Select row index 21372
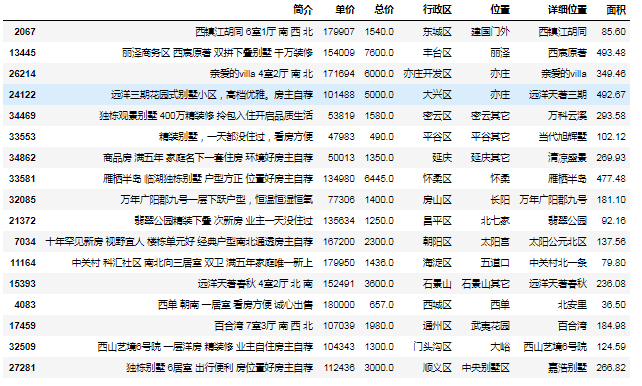This screenshot has width=642, height=386. (x=22, y=221)
